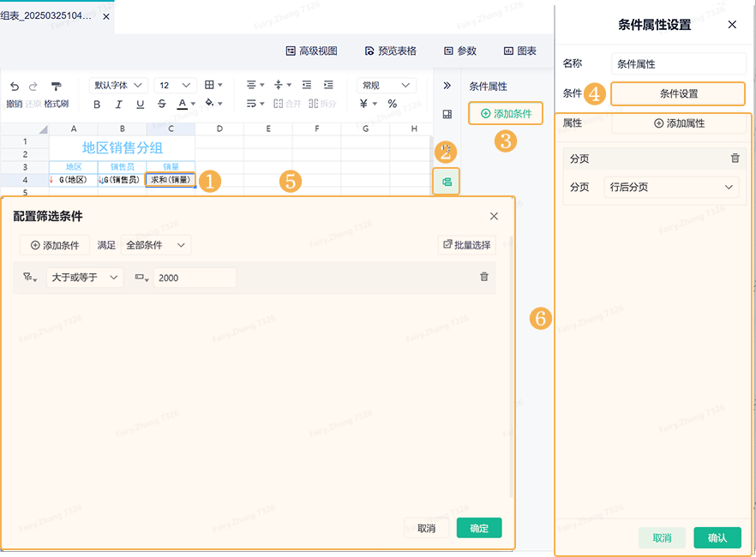Toggle italic formatting
756x557 pixels.
[x=118, y=104]
